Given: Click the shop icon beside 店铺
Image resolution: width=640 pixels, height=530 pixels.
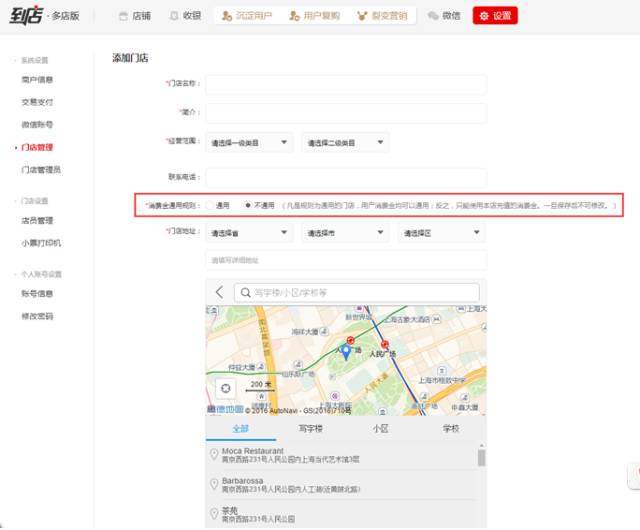Looking at the screenshot, I should coord(123,16).
